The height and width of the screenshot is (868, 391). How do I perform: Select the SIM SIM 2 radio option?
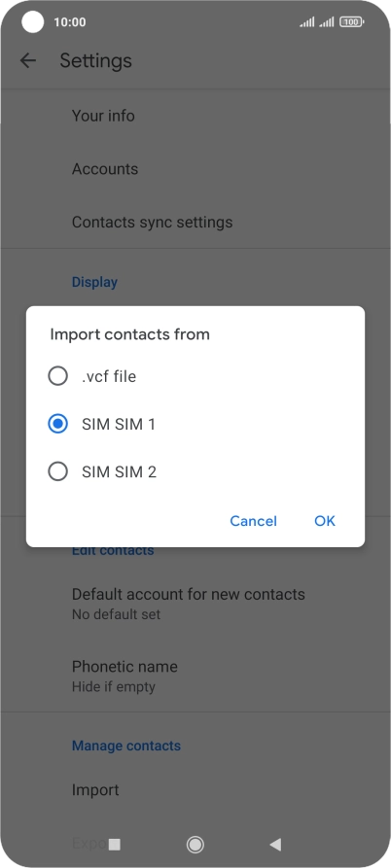point(195,471)
